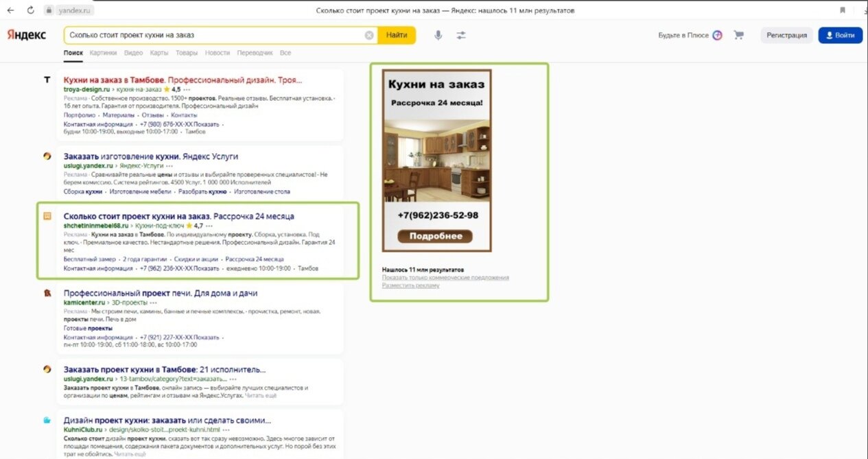Image resolution: width=868 pixels, height=459 pixels.
Task: Click the Войти button
Action: (x=840, y=35)
